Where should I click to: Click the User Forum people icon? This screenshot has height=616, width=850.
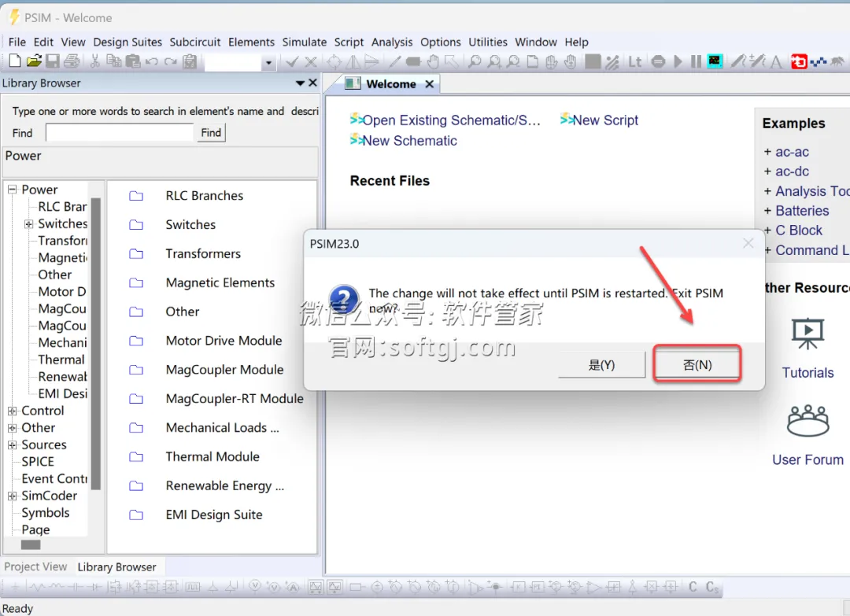point(807,420)
